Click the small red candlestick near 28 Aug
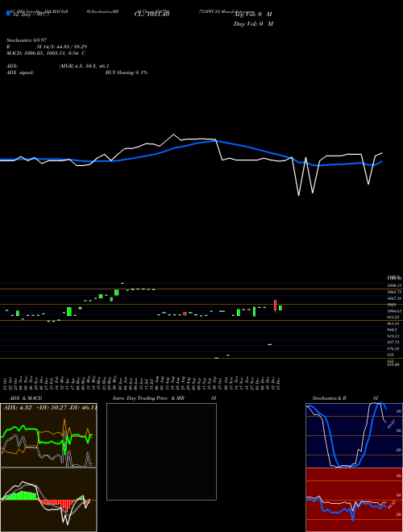Screen dimensions: 403x532 coord(185,314)
